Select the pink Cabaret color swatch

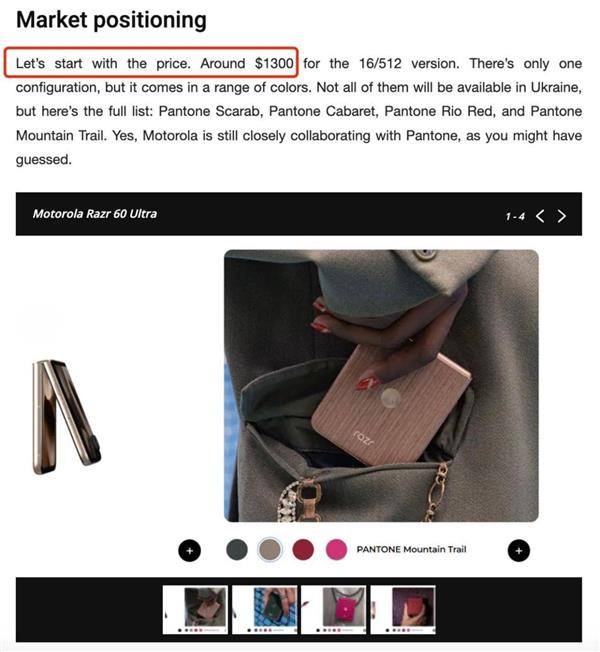pos(336,549)
